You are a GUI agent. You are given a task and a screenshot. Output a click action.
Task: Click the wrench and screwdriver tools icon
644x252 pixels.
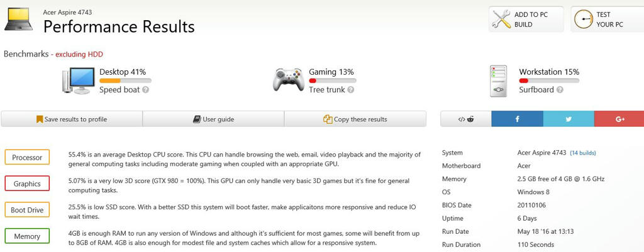pyautogui.click(x=501, y=19)
